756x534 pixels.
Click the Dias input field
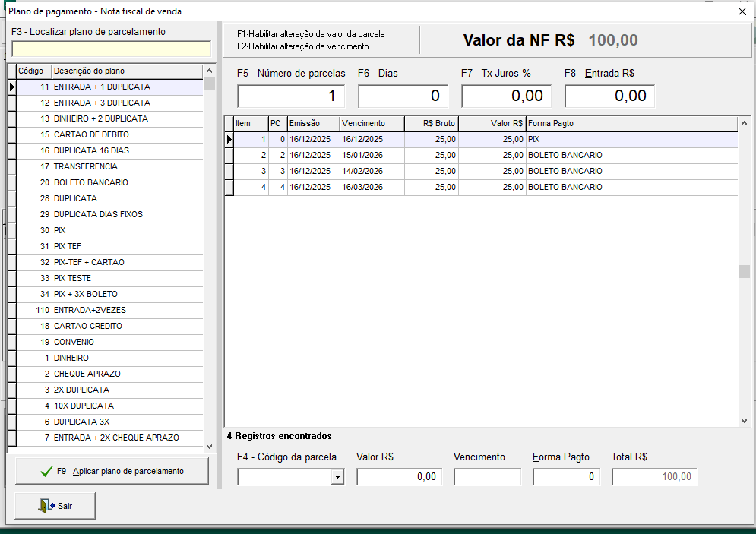click(x=403, y=96)
